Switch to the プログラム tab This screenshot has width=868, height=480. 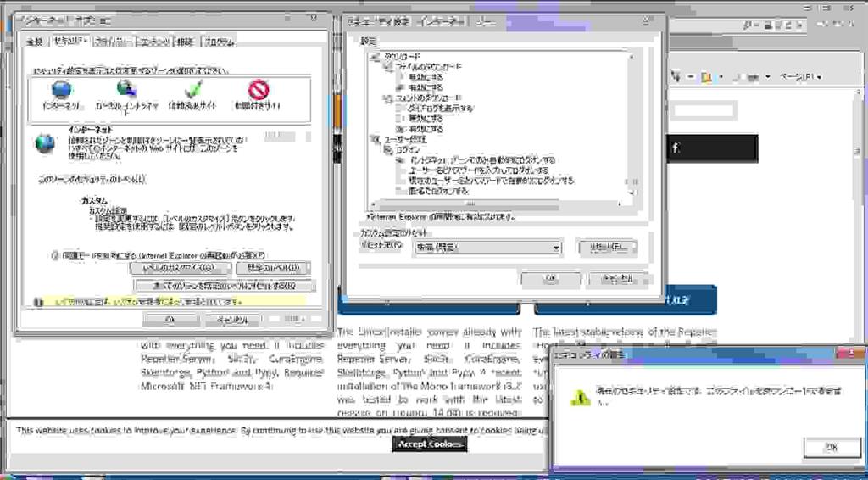pyautogui.click(x=220, y=42)
